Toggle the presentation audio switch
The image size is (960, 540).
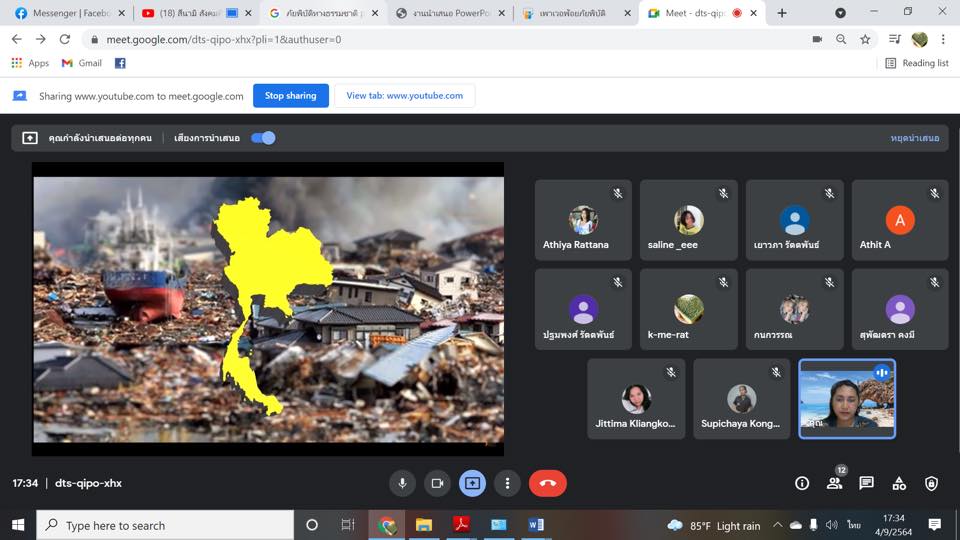[263, 138]
